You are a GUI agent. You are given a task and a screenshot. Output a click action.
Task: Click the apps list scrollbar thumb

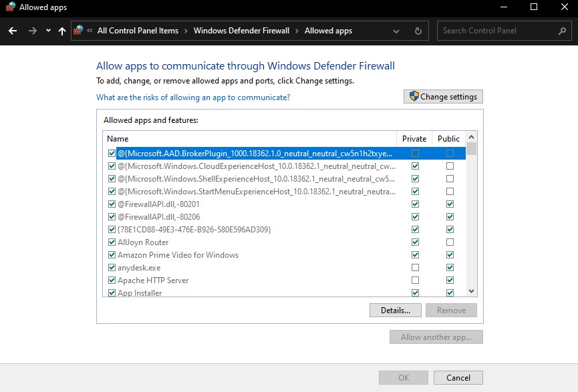tap(472, 149)
